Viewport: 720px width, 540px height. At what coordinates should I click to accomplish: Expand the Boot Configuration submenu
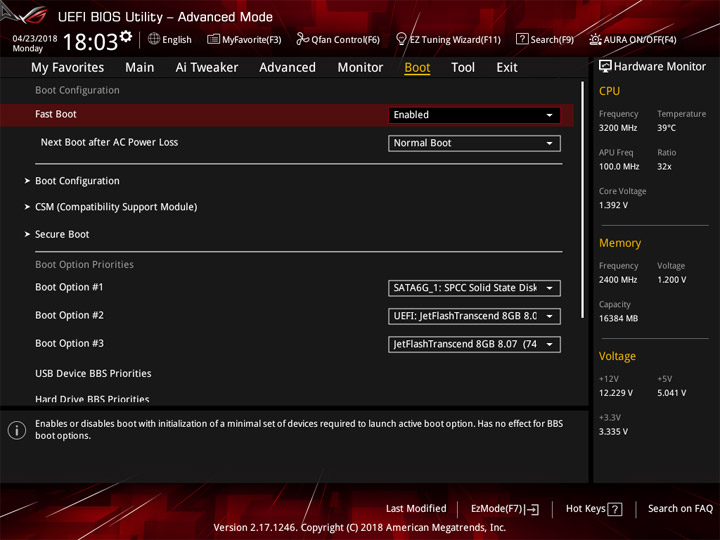coord(77,181)
